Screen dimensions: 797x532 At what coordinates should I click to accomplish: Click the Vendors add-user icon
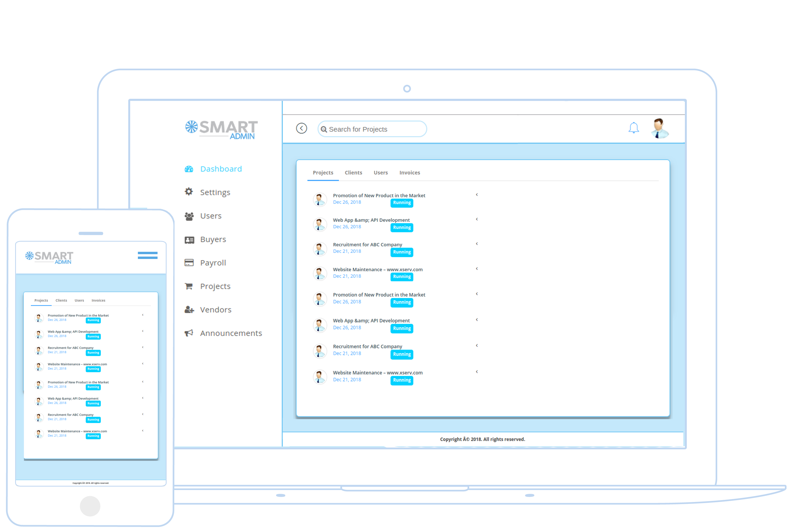189,309
